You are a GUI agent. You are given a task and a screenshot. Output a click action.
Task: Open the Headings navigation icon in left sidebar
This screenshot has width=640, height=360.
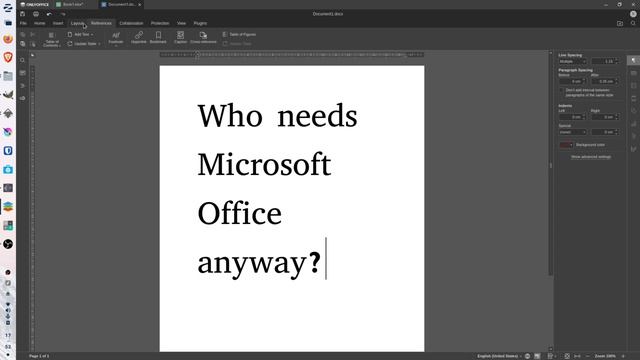point(22,86)
